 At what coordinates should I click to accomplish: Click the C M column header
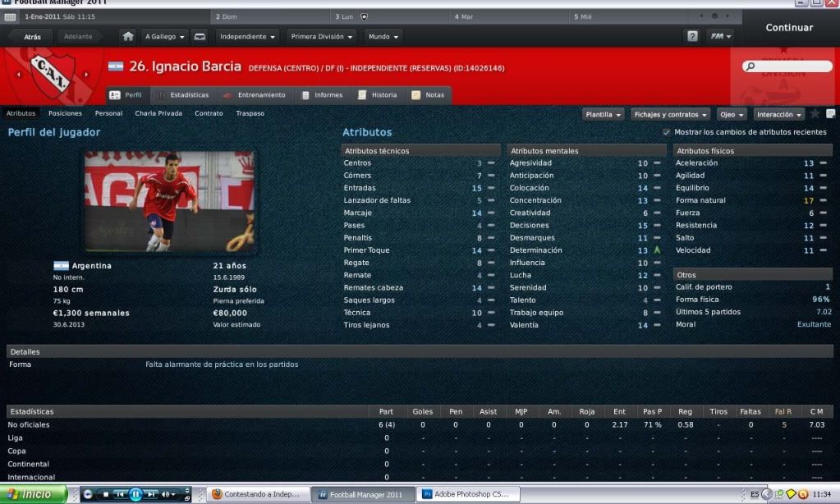[x=816, y=411]
